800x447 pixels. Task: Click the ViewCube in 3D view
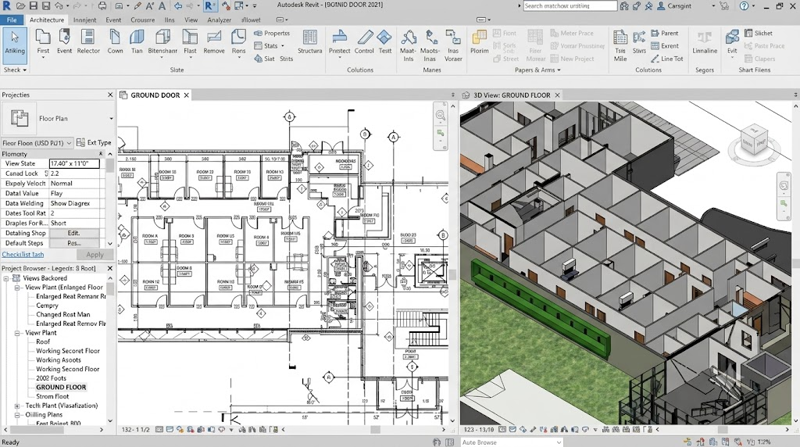(x=754, y=141)
